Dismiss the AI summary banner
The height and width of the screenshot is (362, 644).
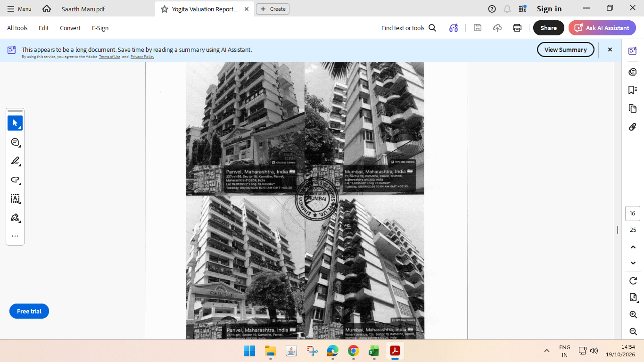(610, 49)
